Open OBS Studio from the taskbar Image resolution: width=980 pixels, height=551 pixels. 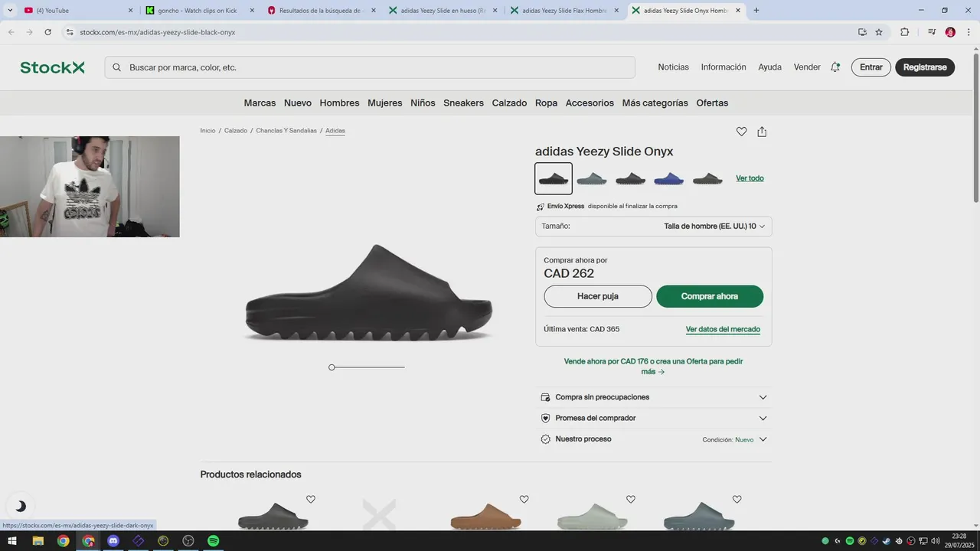click(188, 541)
